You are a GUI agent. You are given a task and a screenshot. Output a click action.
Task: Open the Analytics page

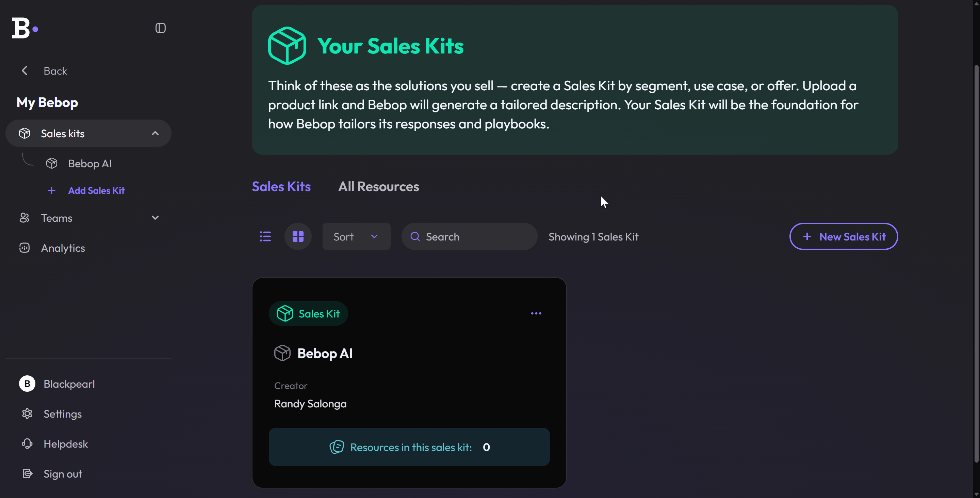point(63,248)
